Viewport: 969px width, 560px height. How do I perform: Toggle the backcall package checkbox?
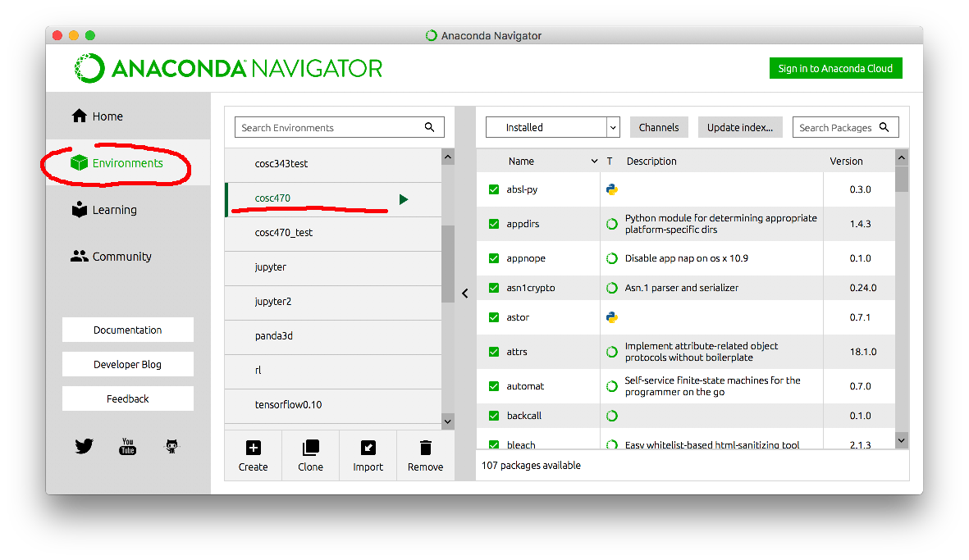[x=494, y=416]
